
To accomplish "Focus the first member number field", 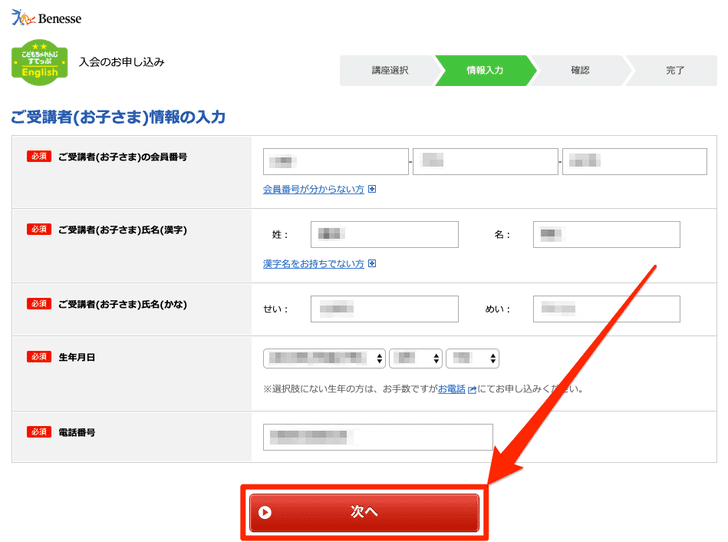I will coord(336,162).
